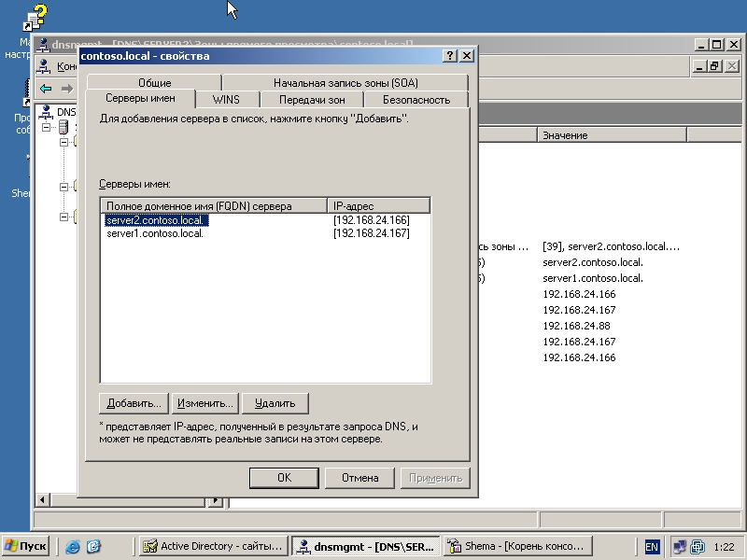Open the Начальная запись зоны (SOA) tab
The width and height of the screenshot is (747, 560).
(345, 82)
